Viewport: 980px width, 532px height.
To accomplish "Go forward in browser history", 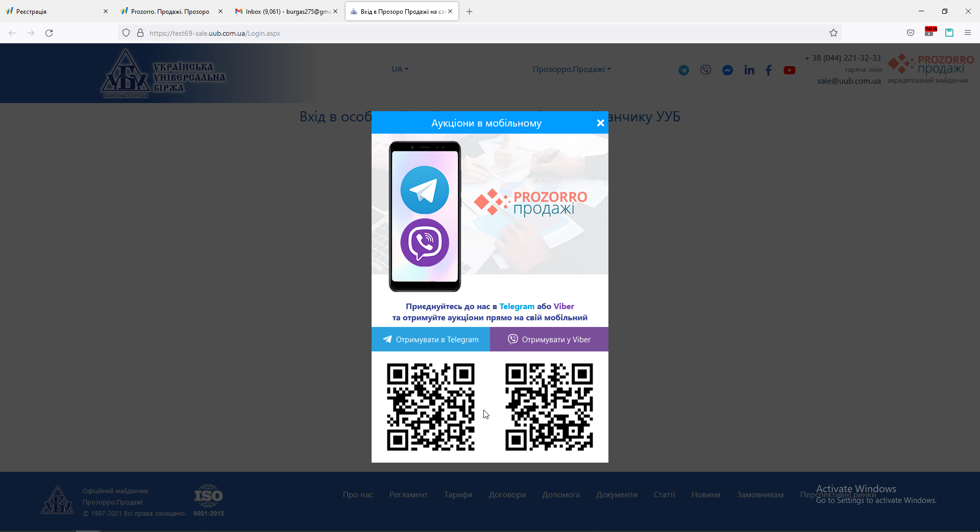I will coord(31,33).
